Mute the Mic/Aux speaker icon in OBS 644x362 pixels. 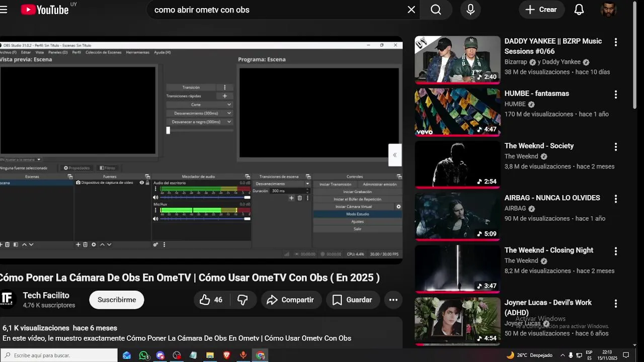tap(155, 219)
